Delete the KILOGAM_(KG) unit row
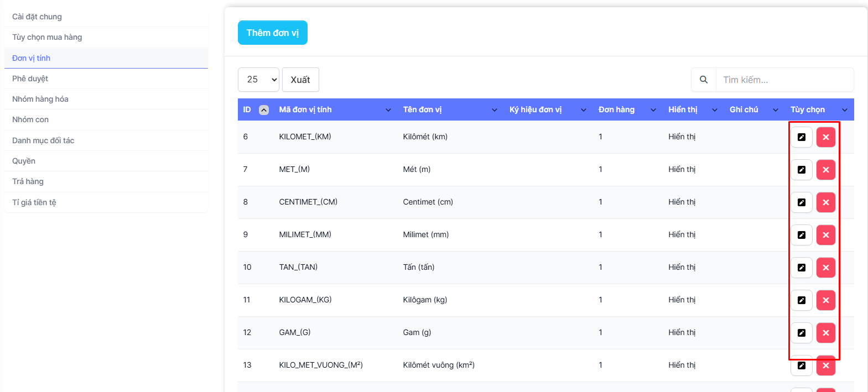Image resolution: width=868 pixels, height=392 pixels. (825, 300)
